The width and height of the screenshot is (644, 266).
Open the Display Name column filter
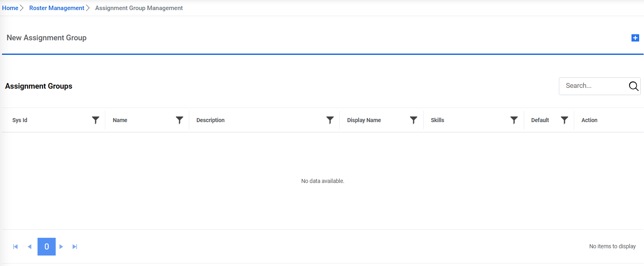point(414,120)
